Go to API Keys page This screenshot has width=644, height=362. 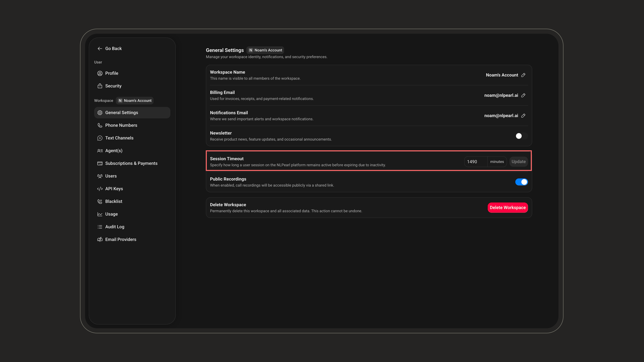(132, 189)
